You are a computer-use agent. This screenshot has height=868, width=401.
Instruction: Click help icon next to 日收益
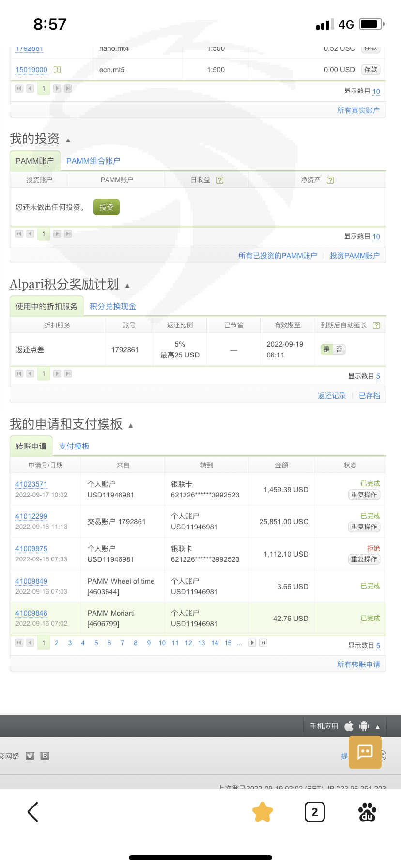(x=219, y=180)
